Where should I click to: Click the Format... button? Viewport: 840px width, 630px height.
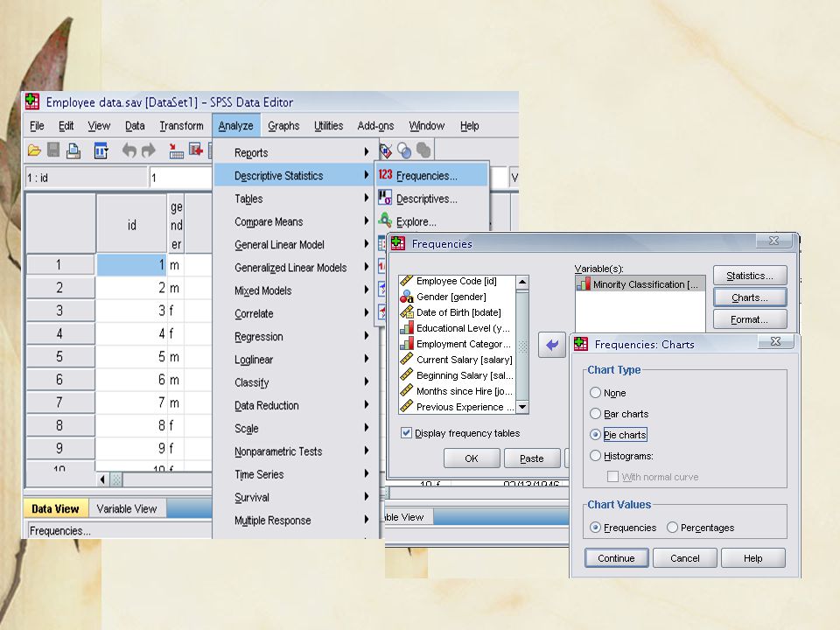pyautogui.click(x=750, y=319)
